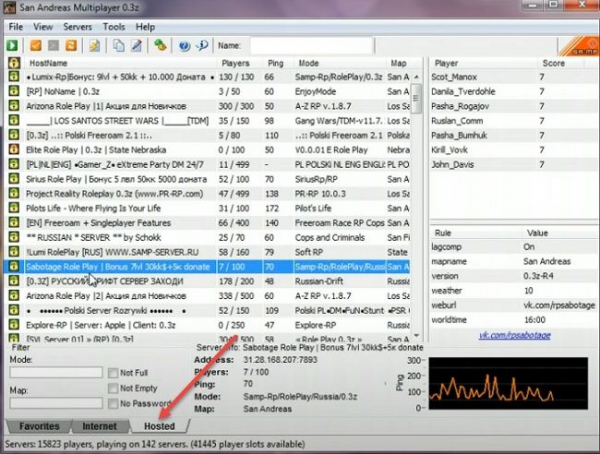Open the Tools menu
This screenshot has width=600, height=454.
click(114, 27)
